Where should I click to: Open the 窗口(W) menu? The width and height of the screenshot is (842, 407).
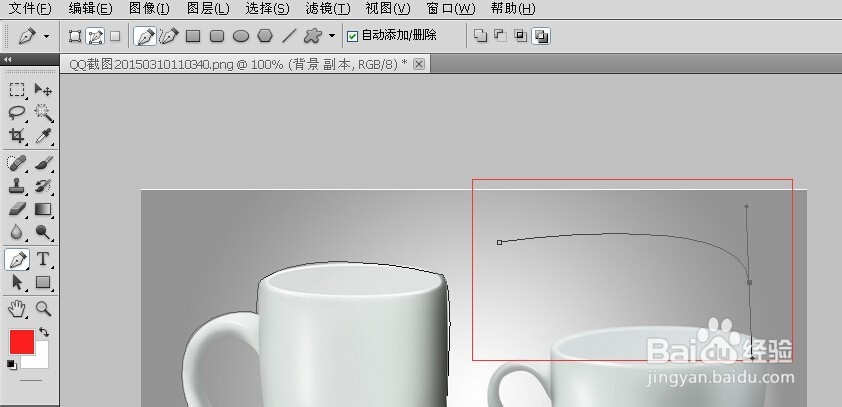[x=451, y=8]
